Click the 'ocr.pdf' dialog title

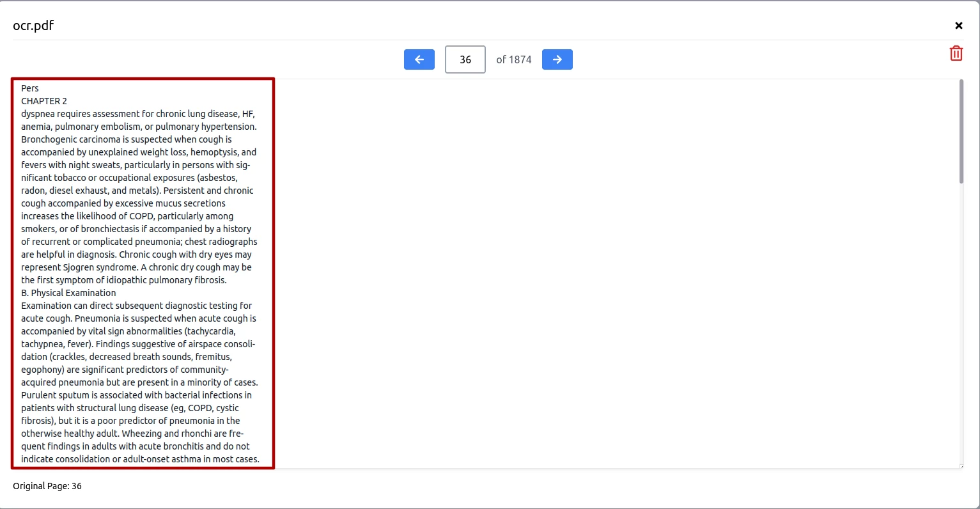point(33,26)
